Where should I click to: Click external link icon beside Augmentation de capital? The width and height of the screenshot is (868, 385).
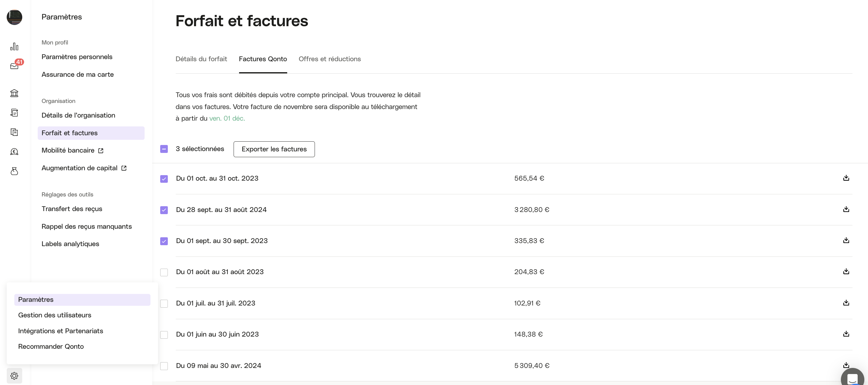pos(124,168)
